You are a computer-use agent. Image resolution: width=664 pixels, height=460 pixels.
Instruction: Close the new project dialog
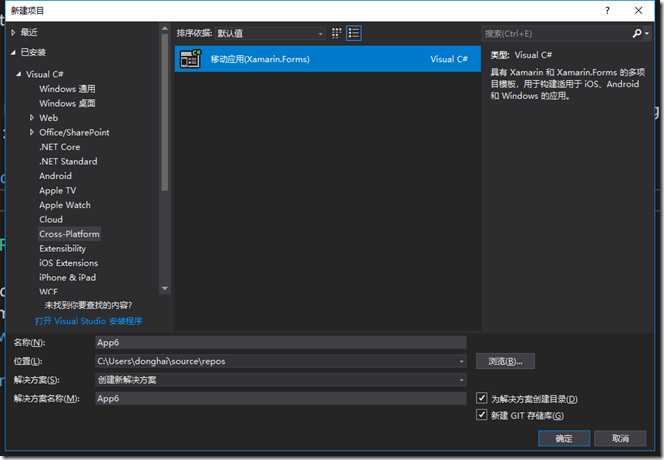pyautogui.click(x=638, y=11)
